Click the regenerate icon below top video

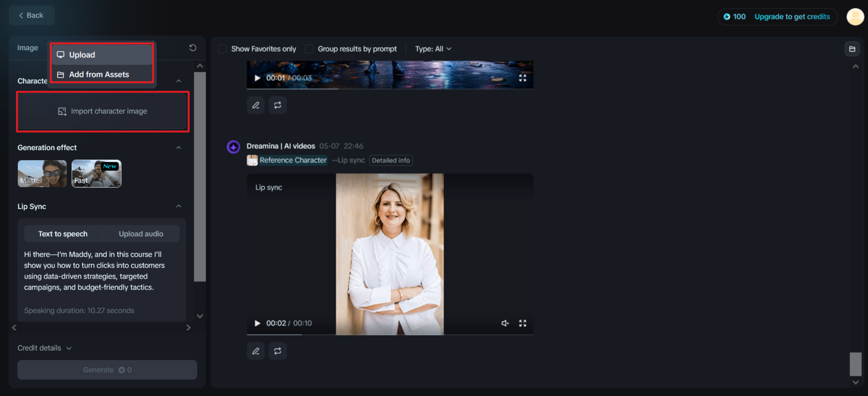click(277, 105)
